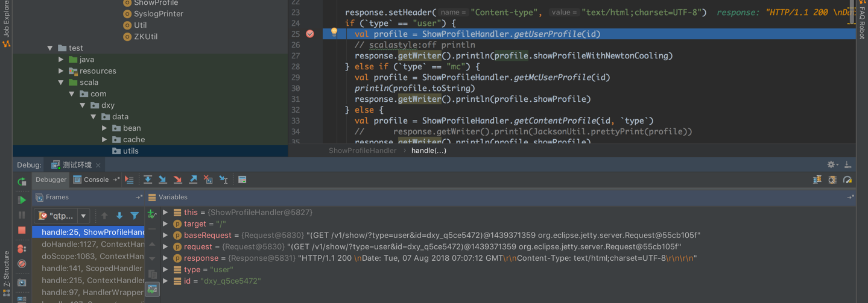This screenshot has height=303, width=868.
Task: Expand the 'response' variable node
Action: [165, 258]
